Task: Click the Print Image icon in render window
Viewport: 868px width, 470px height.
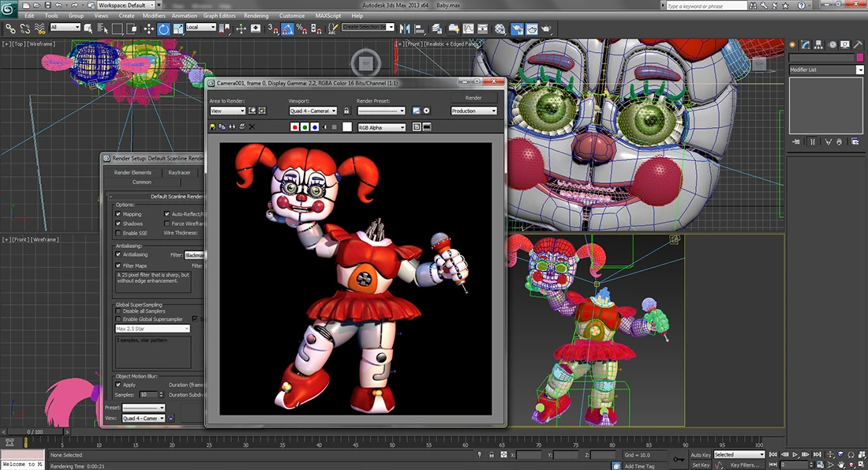Action: pyautogui.click(x=242, y=127)
